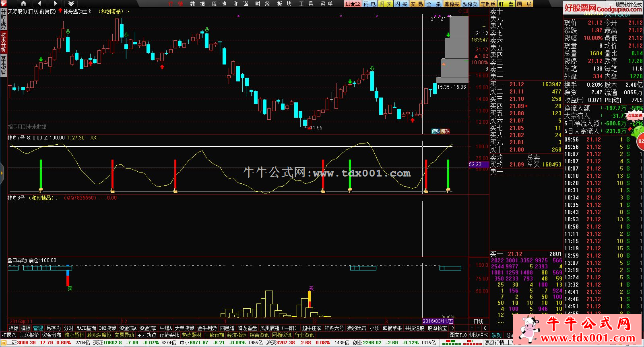The image size is (644, 347).
Task: Open the 板块 menu
Action: pos(284,4)
